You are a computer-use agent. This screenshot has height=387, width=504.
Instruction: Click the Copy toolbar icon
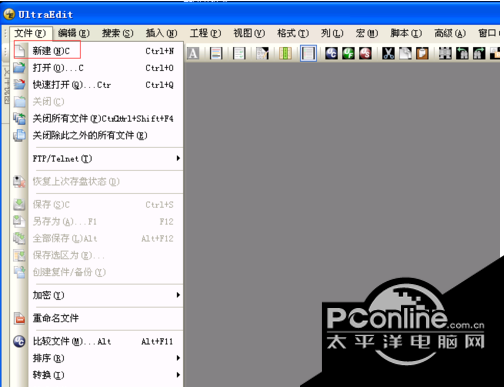coord(405,53)
